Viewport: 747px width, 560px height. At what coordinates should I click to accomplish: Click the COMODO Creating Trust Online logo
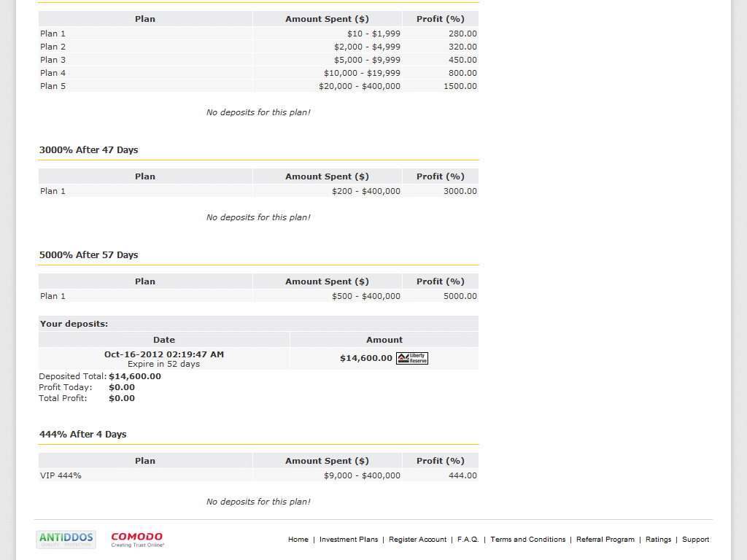(137, 540)
